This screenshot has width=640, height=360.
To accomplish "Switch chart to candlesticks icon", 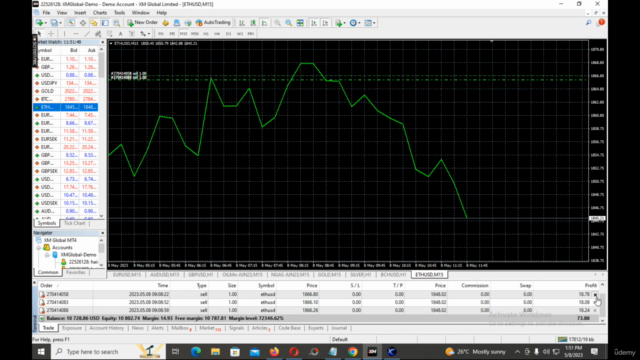I will 253,22.
